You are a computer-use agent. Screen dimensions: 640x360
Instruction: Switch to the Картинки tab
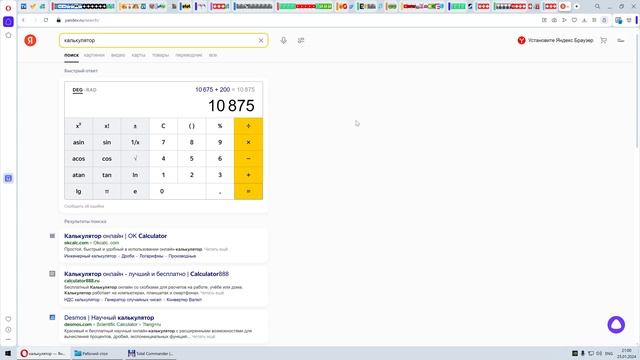click(94, 55)
